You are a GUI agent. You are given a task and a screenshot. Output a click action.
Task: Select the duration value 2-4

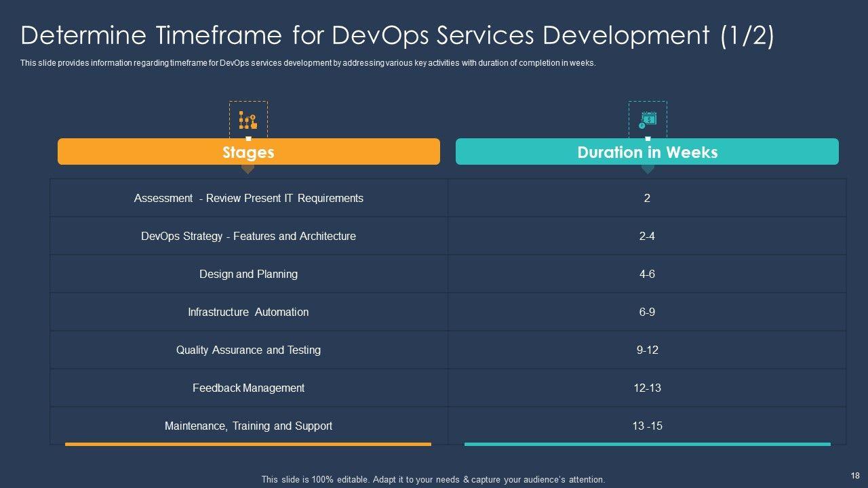pyautogui.click(x=647, y=236)
